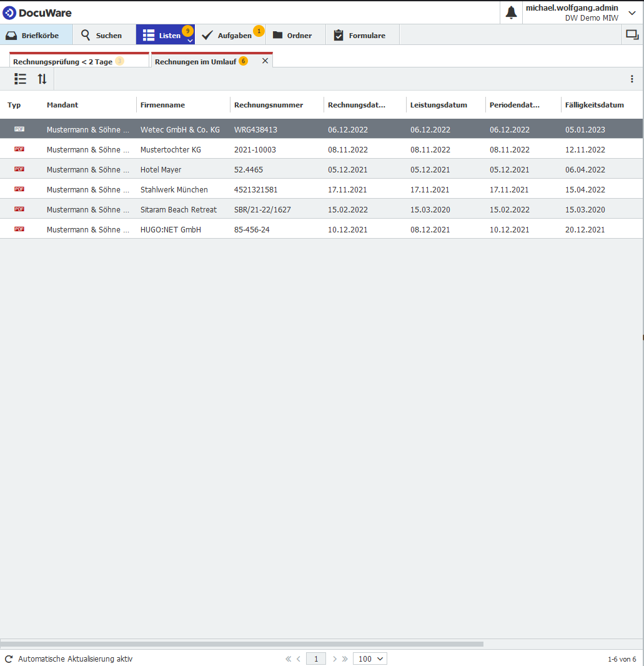Open the three-dot more options menu
Viewport: 644px width, 666px height.
click(632, 79)
